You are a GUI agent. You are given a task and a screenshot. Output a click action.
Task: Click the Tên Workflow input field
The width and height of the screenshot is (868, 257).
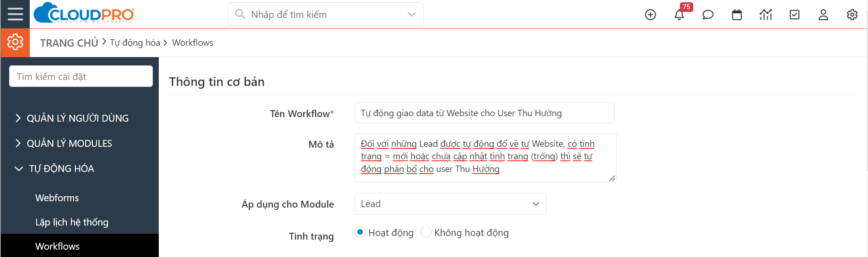pos(484,113)
